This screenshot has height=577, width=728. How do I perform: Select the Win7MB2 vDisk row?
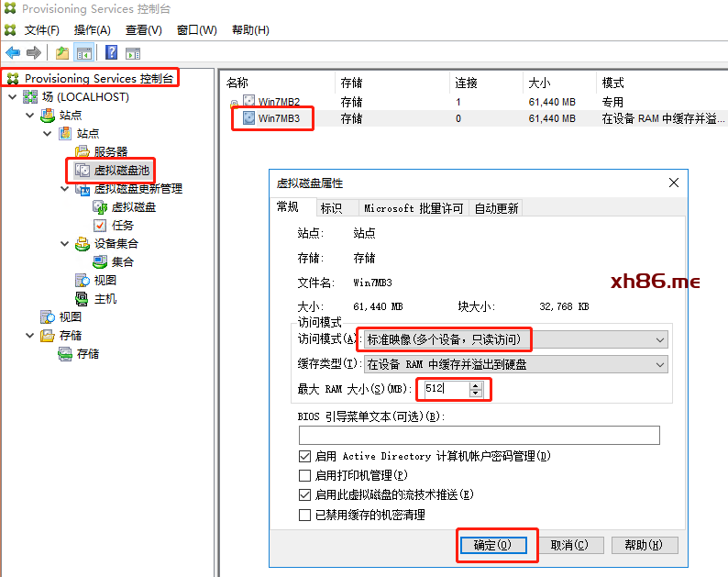coord(278,102)
